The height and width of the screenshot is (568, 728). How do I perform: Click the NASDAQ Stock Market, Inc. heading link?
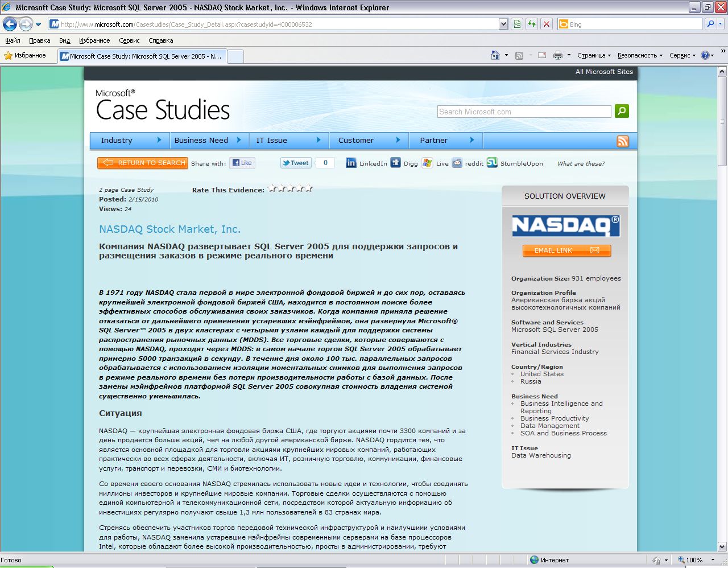point(169,229)
